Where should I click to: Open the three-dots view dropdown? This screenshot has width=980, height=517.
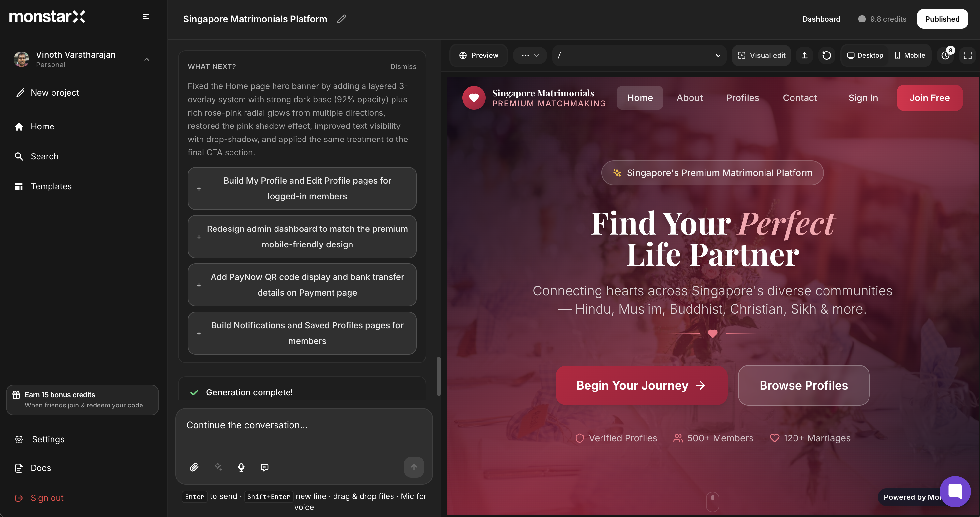click(530, 55)
